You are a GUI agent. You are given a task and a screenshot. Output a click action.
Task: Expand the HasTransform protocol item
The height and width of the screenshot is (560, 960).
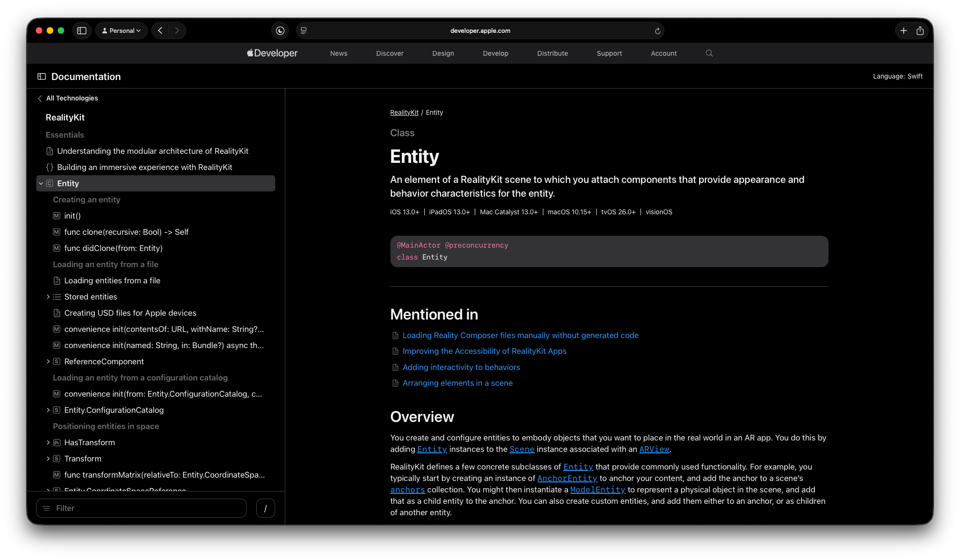coord(48,442)
